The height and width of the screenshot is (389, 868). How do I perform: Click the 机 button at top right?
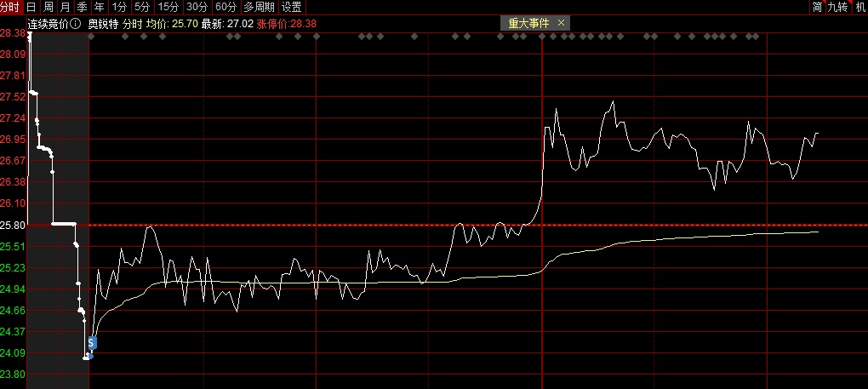[x=860, y=7]
